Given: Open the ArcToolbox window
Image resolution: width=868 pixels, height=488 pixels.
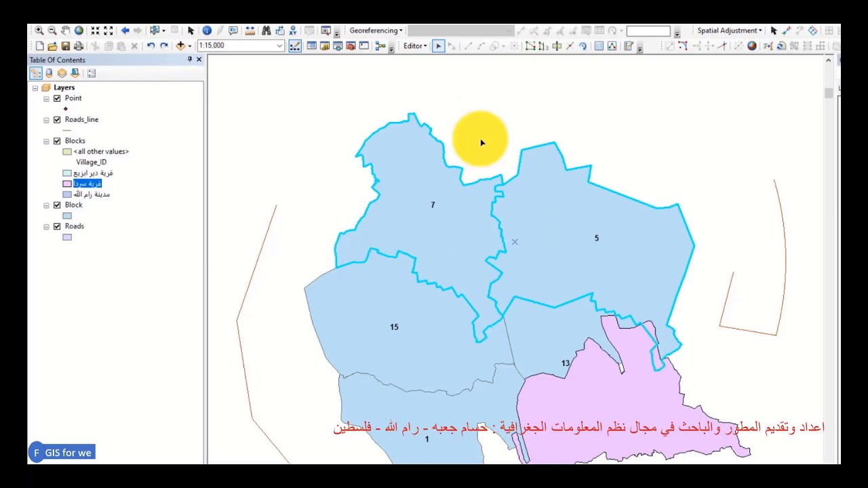Looking at the screenshot, I should point(351,46).
